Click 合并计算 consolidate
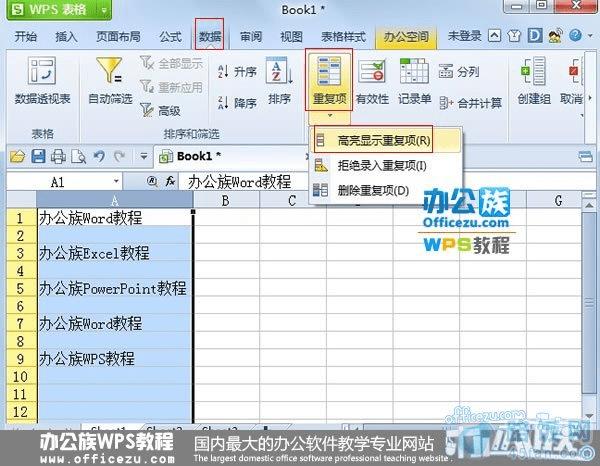The image size is (600, 466). (471, 103)
